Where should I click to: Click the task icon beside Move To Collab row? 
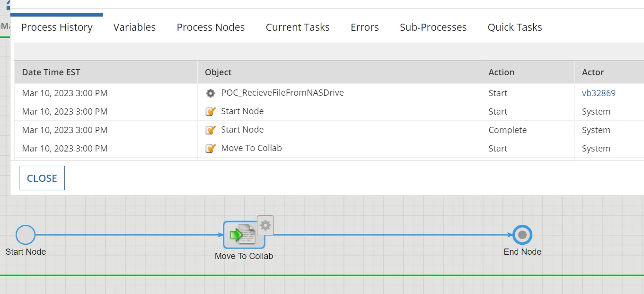211,149
